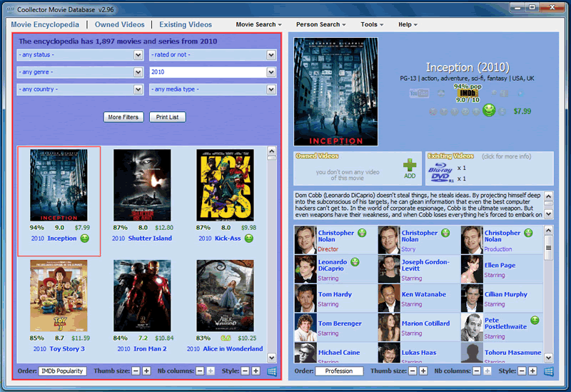Screen dimensions: 571x392
Task: Open the Movie Search menu
Action: pos(258,24)
